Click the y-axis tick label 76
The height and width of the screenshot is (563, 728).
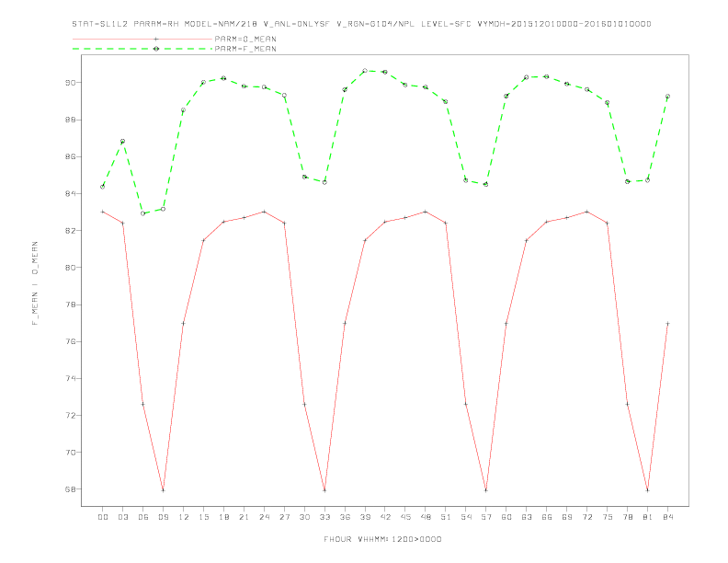70,341
